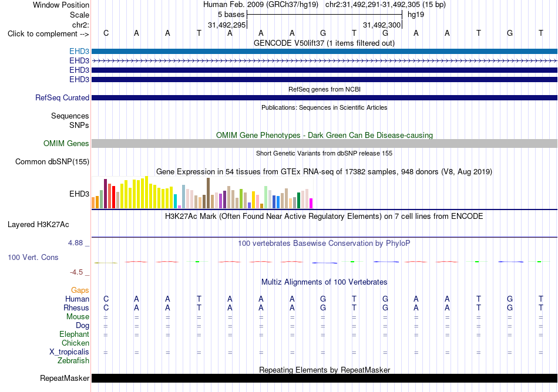Click the Common dbSNP(155) label
This screenshot has width=558, height=392.
tap(52, 162)
